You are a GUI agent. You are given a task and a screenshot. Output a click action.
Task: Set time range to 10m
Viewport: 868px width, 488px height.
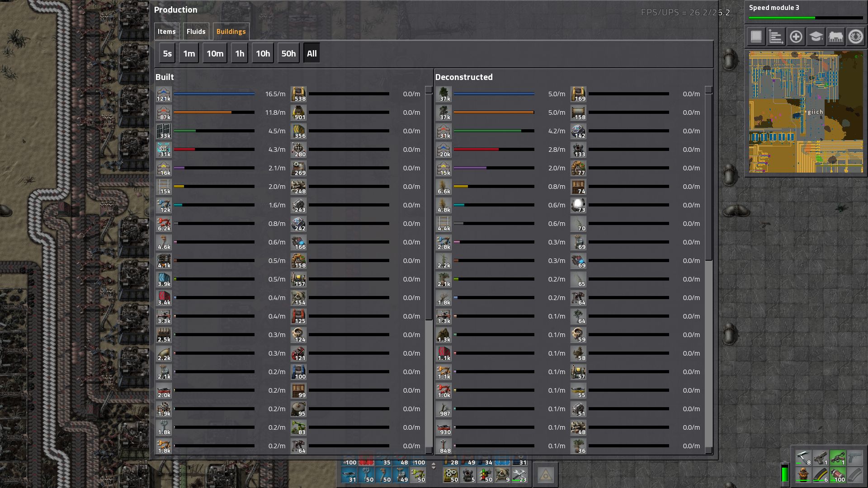(x=215, y=53)
